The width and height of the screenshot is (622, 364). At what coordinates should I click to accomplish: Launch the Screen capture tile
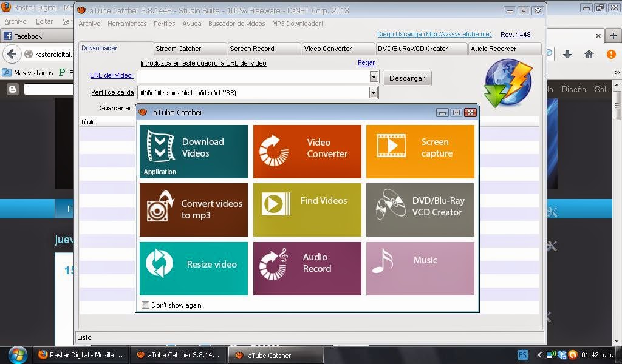tap(420, 151)
